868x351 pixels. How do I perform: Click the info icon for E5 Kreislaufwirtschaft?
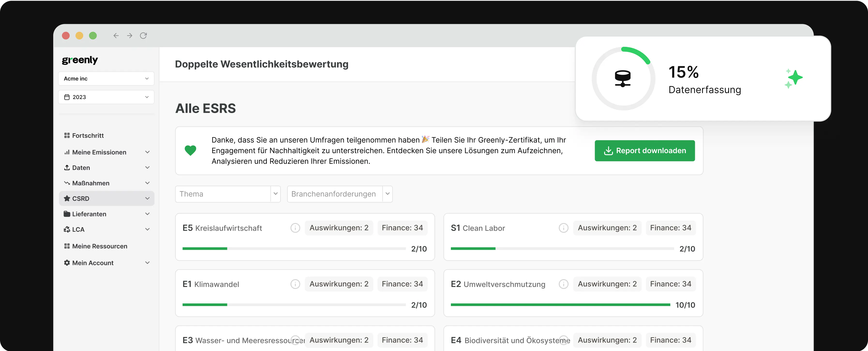point(295,228)
